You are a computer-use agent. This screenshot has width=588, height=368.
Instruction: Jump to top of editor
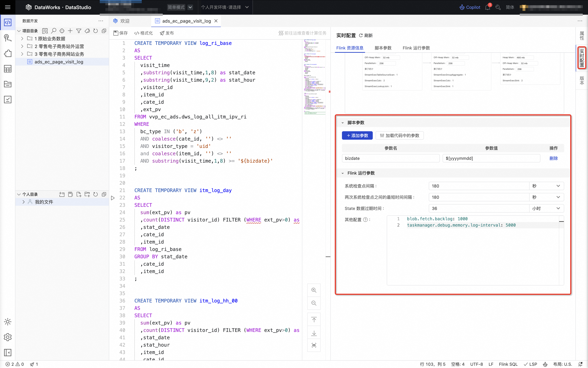[314, 320]
